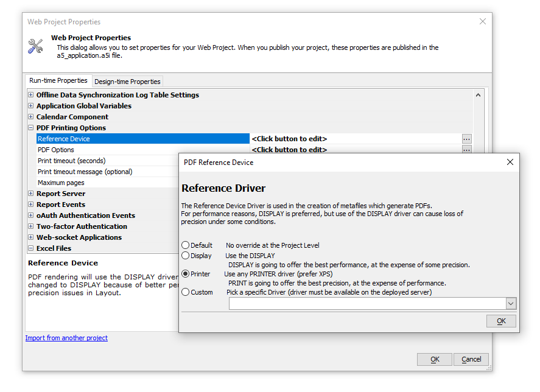Image resolution: width=540 pixels, height=392 pixels.
Task: Choose the Custom driver radio button
Action: 185,292
